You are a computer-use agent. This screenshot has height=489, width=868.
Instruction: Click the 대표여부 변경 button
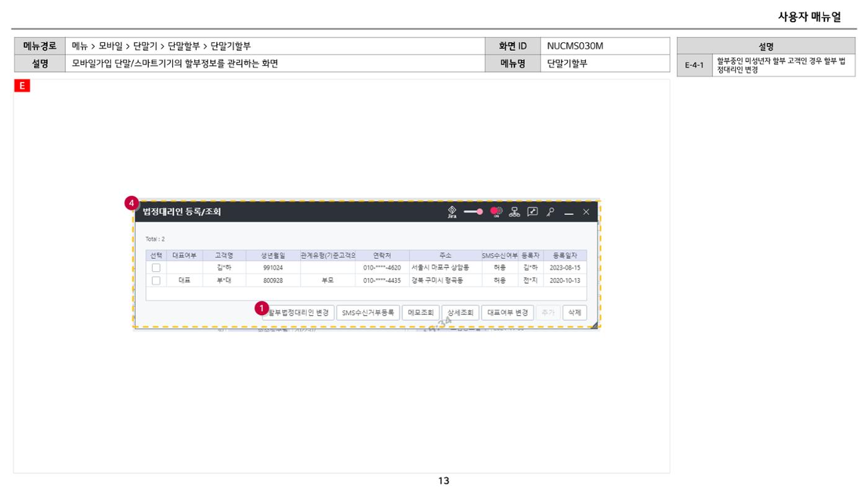507,313
